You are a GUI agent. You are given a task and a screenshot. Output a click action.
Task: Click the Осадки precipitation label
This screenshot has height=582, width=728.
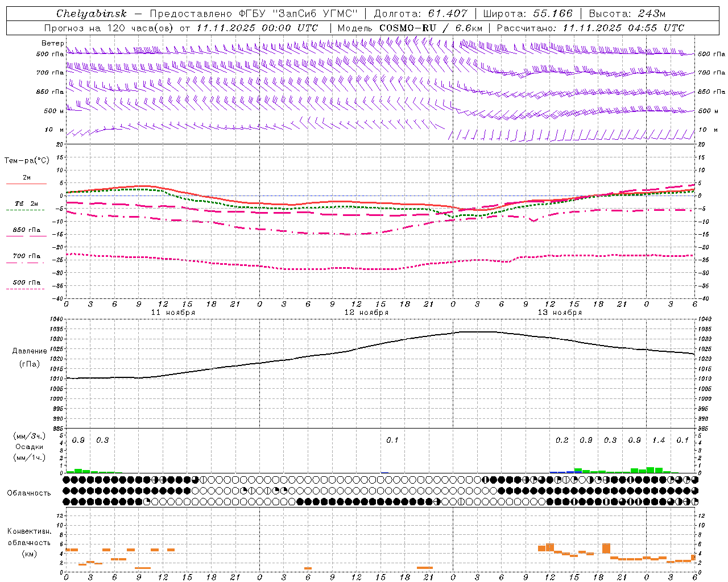pyautogui.click(x=30, y=447)
